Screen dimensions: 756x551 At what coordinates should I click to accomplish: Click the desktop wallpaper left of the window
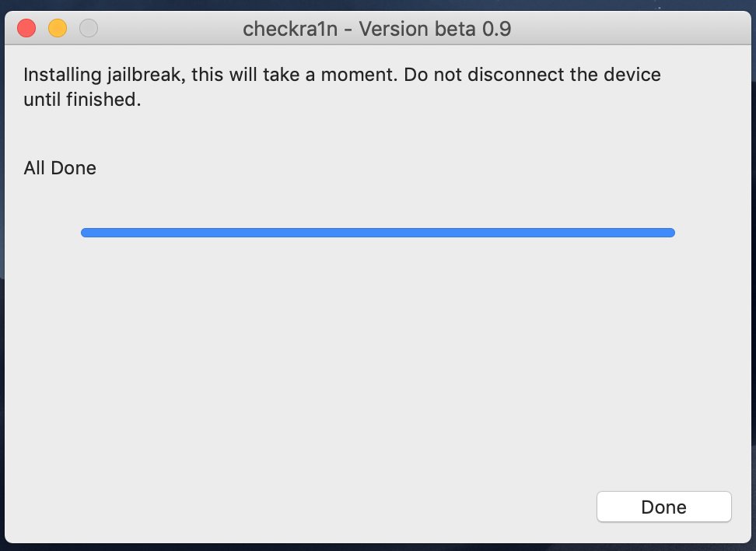click(x=2, y=311)
